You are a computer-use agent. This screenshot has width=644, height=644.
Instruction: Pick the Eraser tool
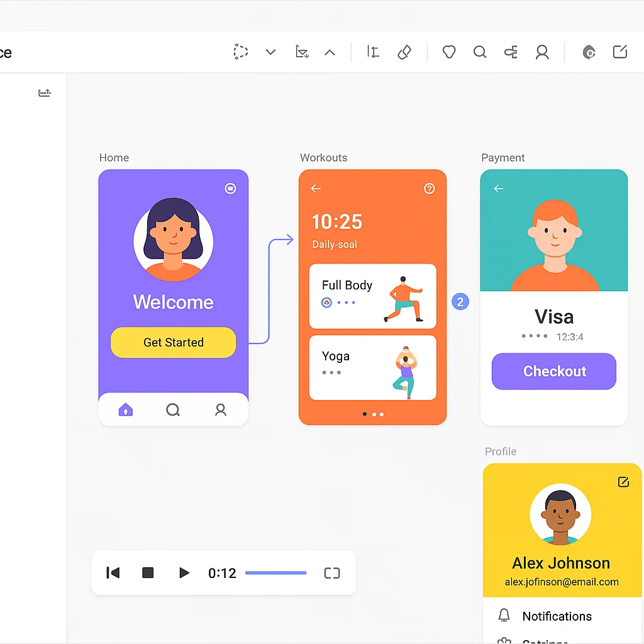tap(404, 52)
